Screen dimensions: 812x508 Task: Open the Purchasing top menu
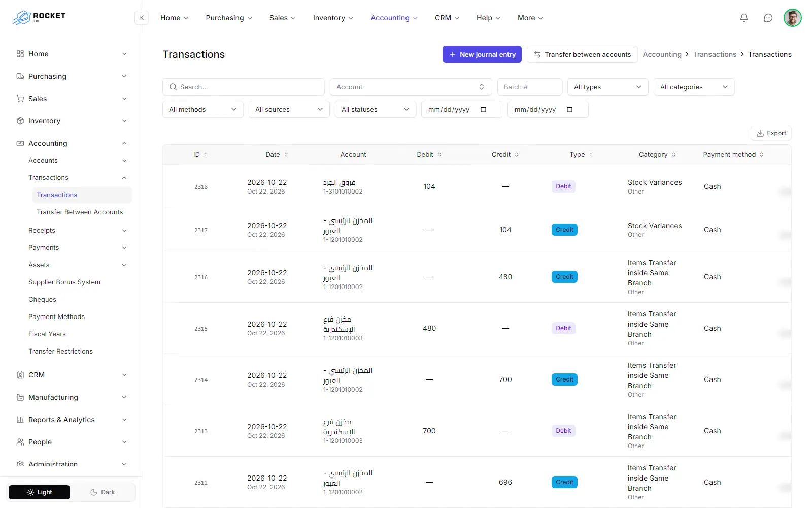pyautogui.click(x=228, y=18)
